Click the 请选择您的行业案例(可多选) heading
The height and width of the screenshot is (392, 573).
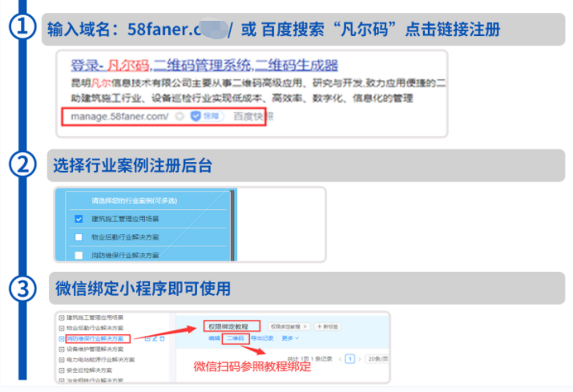point(134,200)
